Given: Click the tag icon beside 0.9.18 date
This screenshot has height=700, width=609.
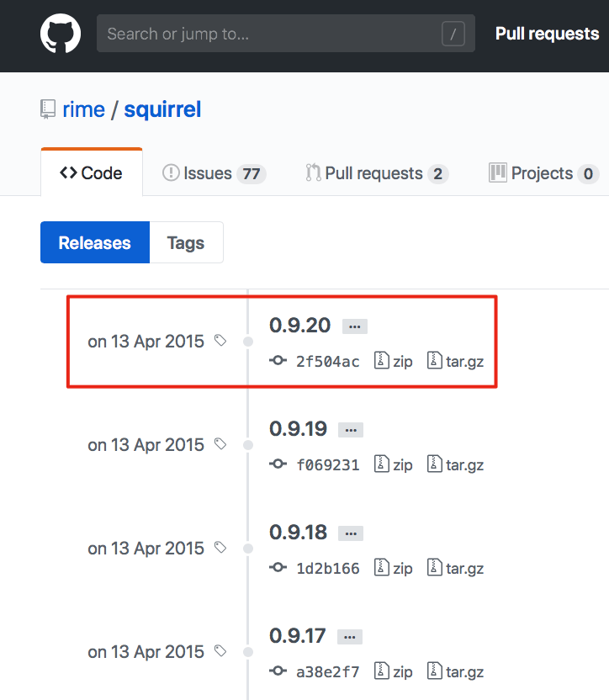Looking at the screenshot, I should pos(220,548).
